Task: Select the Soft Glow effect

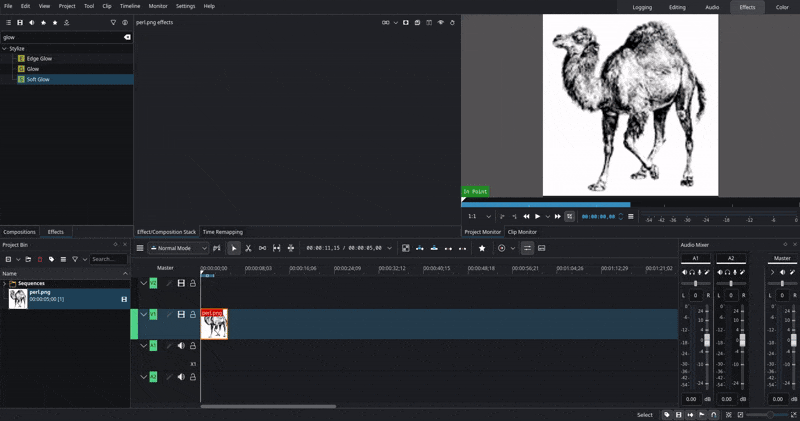Action: click(38, 79)
